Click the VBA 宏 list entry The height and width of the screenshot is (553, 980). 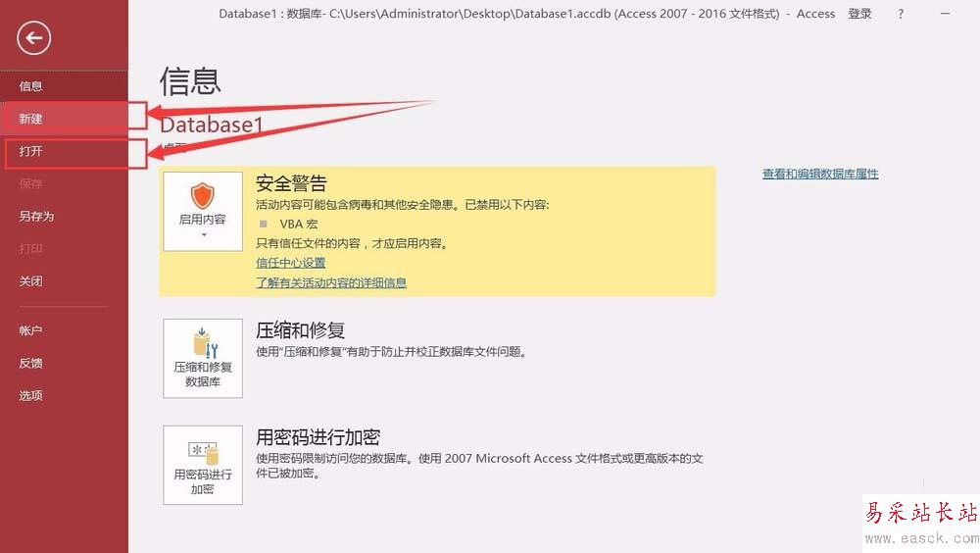[299, 224]
